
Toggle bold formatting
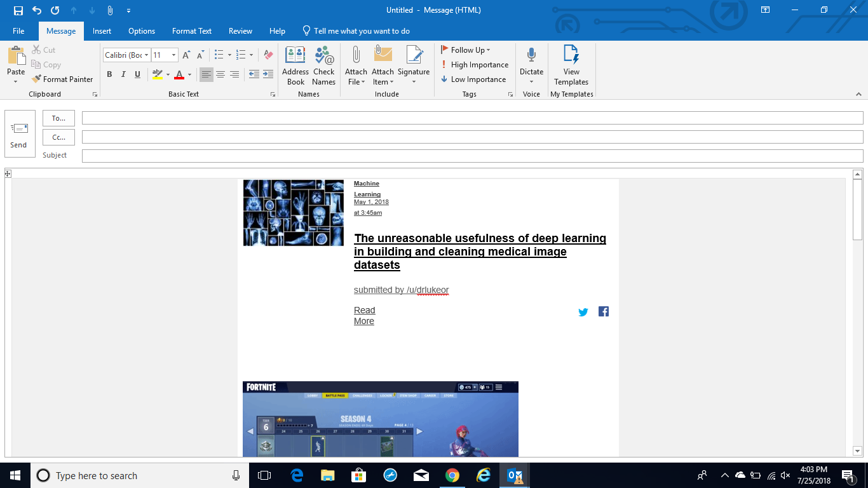(109, 74)
